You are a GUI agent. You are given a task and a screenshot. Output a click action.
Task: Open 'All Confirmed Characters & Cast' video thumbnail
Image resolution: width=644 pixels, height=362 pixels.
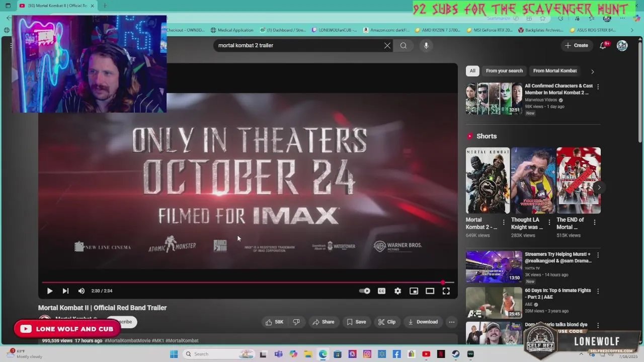point(494,99)
